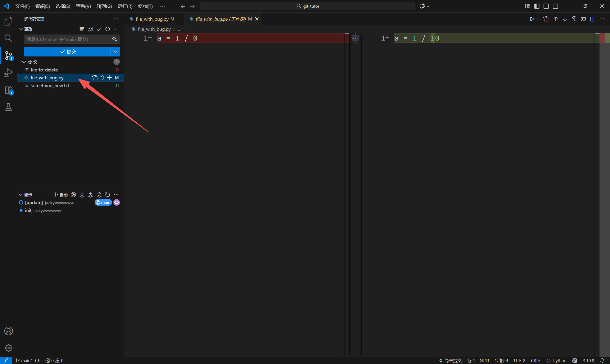Open the 终端(T) terminal menu
Image resolution: width=610 pixels, height=364 pixels.
[x=145, y=6]
